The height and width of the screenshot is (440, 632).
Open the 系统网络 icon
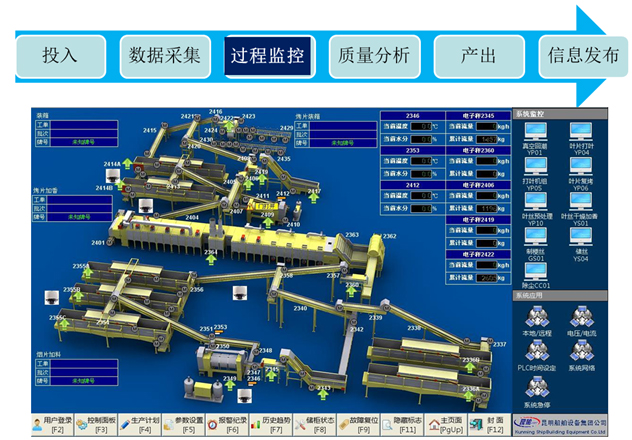click(582, 351)
